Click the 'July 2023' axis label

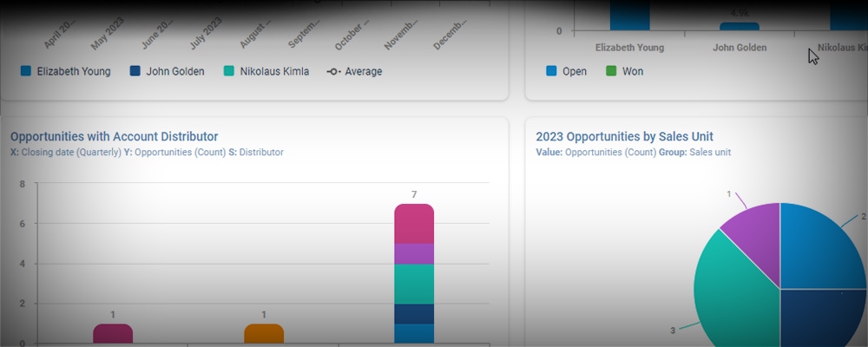pyautogui.click(x=206, y=34)
